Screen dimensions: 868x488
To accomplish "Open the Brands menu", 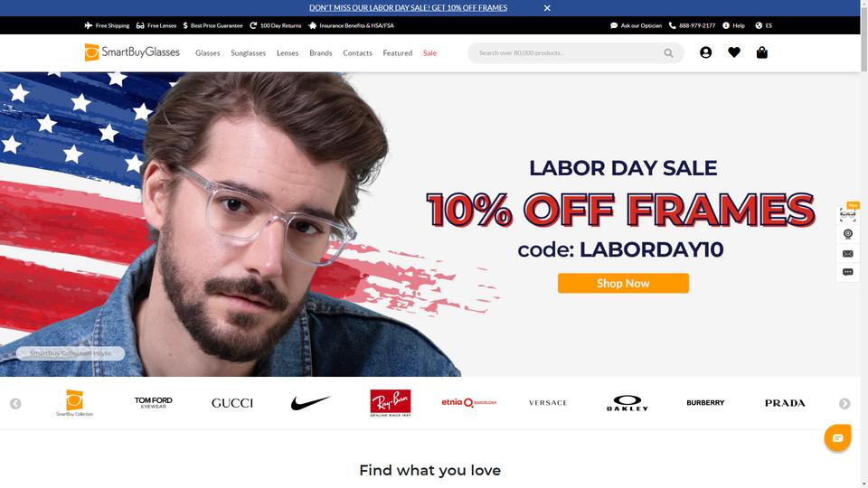I will pos(320,53).
